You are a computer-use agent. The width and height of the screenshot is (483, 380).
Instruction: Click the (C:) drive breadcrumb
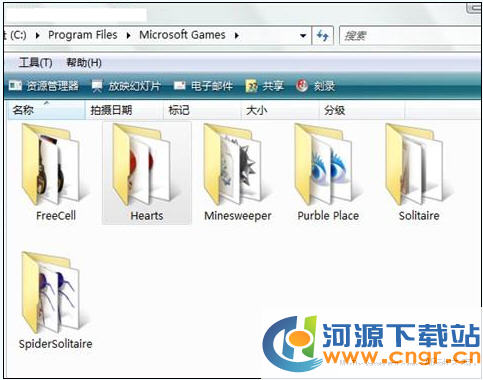[17, 35]
